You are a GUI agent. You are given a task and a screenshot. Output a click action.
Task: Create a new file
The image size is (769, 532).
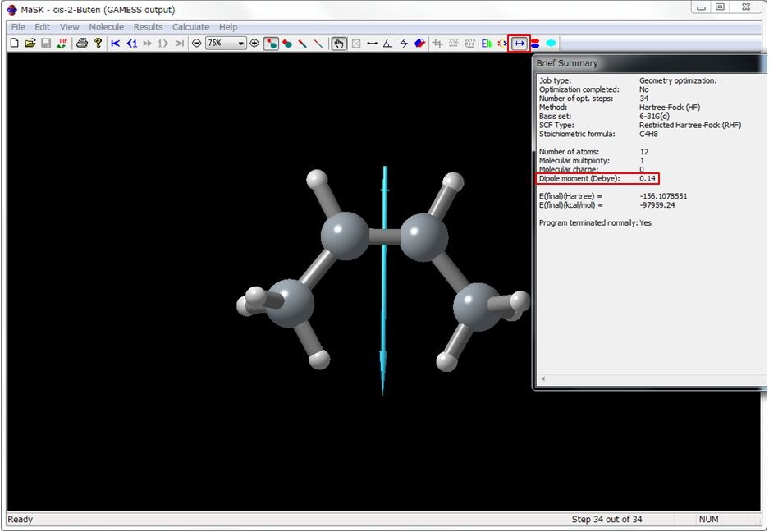(13, 43)
